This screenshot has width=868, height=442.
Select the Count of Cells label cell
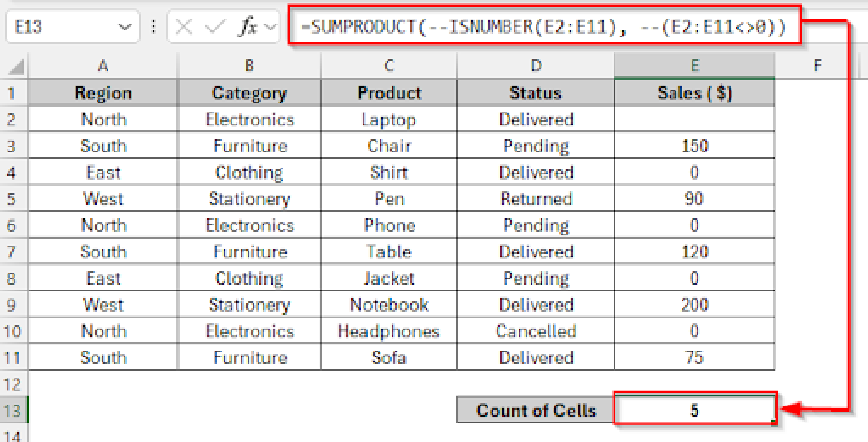coord(535,409)
